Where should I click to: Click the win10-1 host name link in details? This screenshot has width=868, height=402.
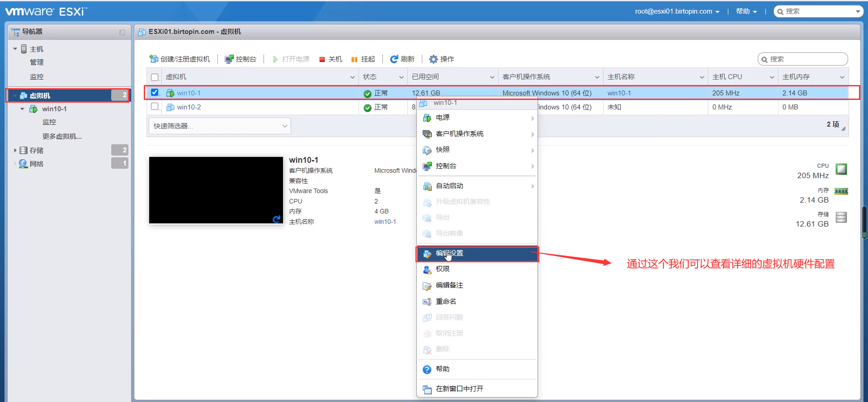pyautogui.click(x=385, y=222)
